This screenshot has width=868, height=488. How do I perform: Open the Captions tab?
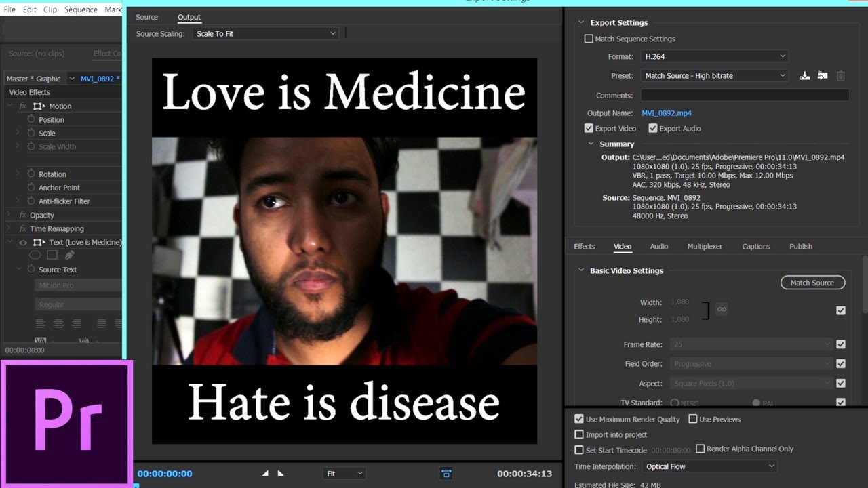(756, 247)
